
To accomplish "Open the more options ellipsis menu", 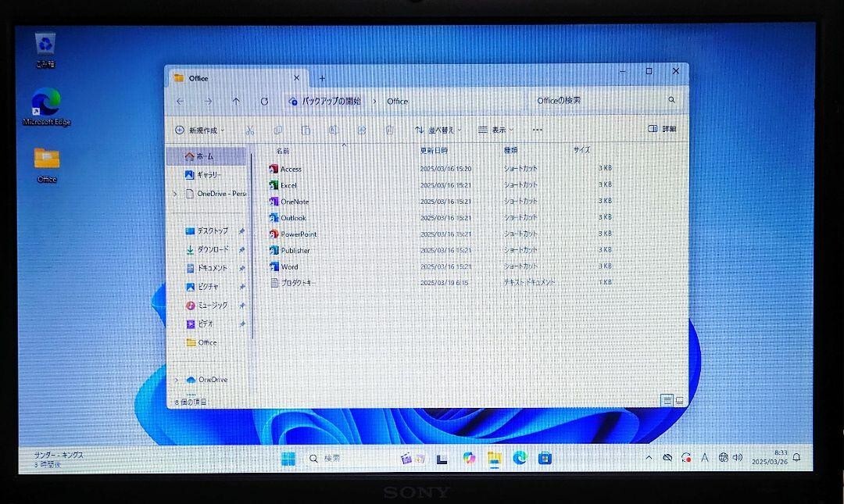I will click(537, 130).
